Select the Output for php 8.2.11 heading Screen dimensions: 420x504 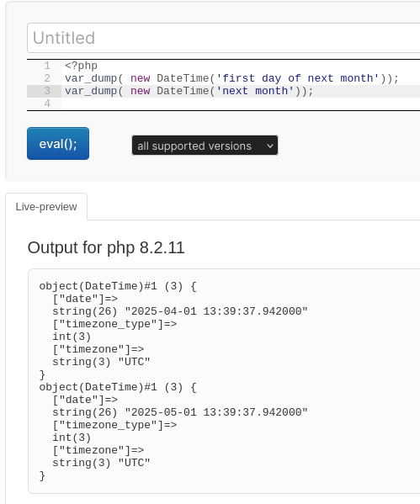pos(106,248)
